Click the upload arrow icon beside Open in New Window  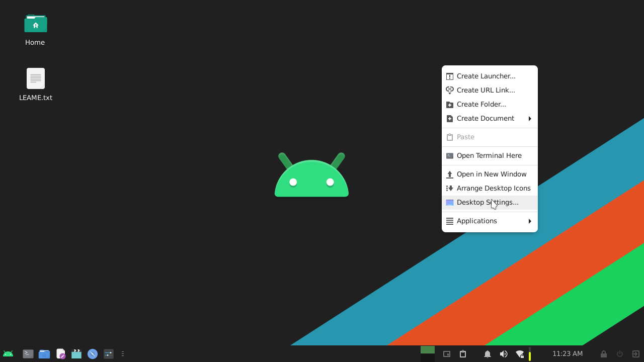(x=450, y=174)
